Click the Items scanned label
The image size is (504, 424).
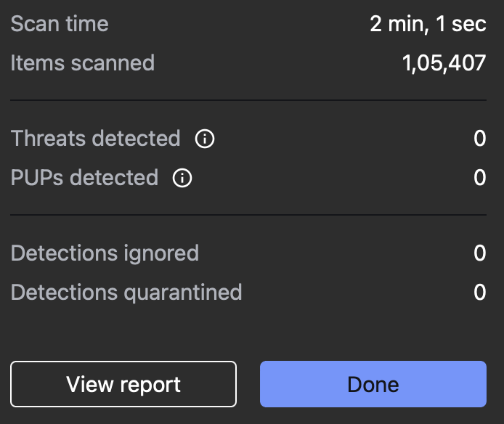tap(83, 62)
